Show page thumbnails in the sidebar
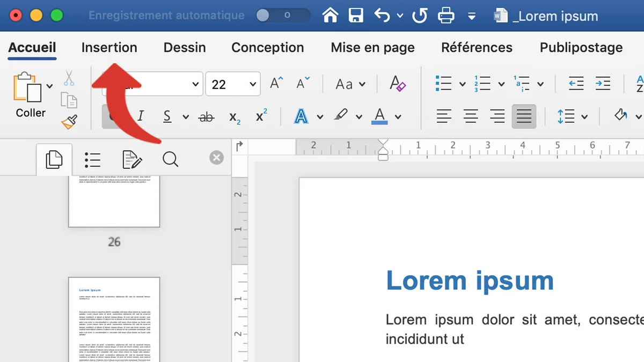The height and width of the screenshot is (362, 644). (54, 159)
